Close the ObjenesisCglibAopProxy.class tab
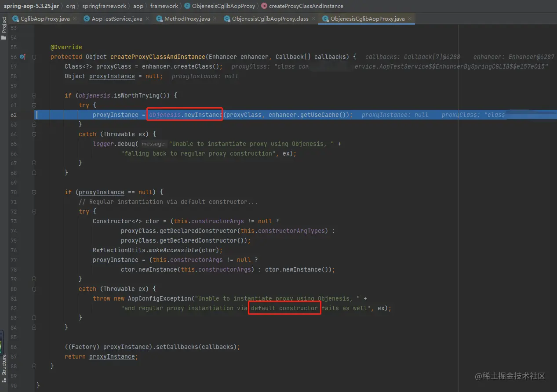This screenshot has height=392, width=557. [x=313, y=18]
